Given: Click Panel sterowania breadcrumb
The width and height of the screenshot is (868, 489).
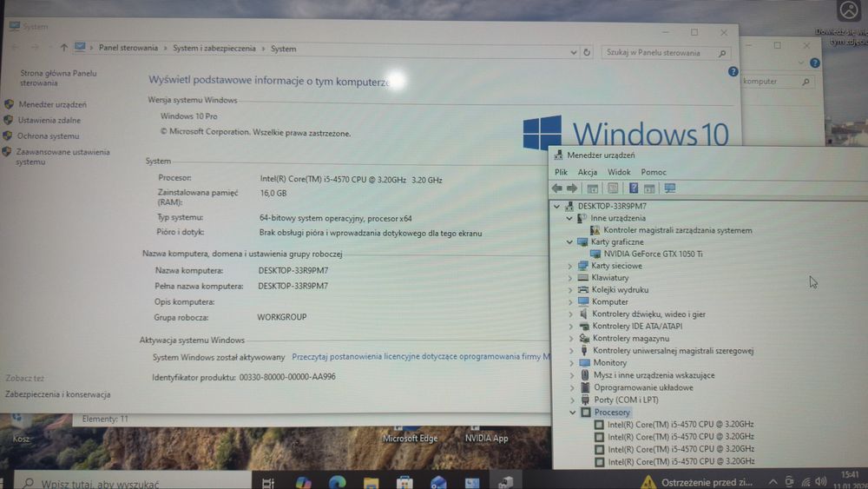Looking at the screenshot, I should pos(128,48).
